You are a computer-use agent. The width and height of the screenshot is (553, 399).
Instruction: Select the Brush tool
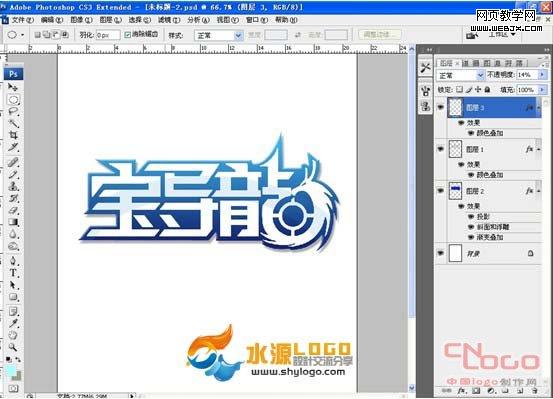click(x=13, y=174)
